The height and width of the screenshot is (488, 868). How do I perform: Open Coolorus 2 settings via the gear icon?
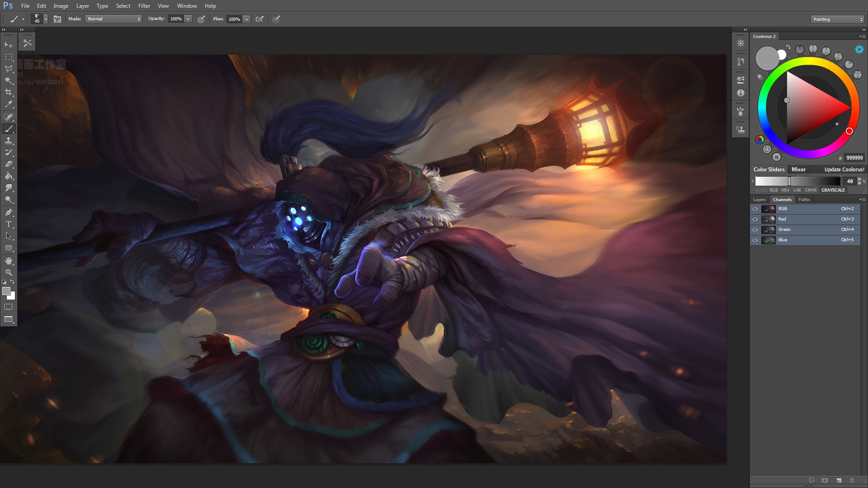point(859,50)
